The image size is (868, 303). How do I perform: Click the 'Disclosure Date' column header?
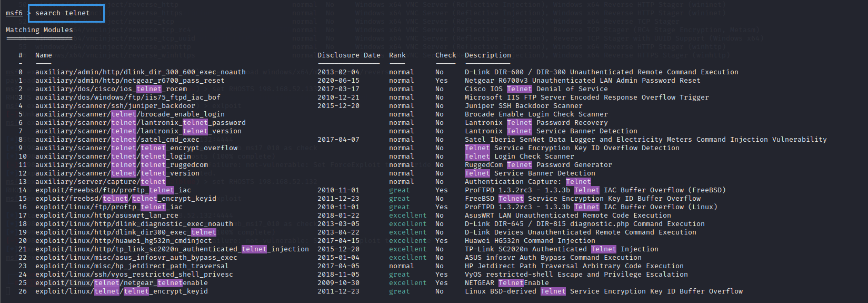coord(349,55)
